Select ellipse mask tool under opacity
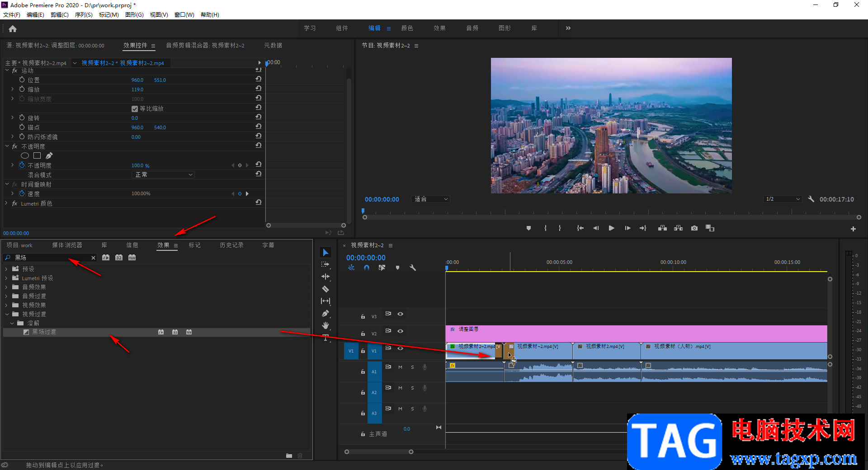This screenshot has width=868, height=470. 25,155
